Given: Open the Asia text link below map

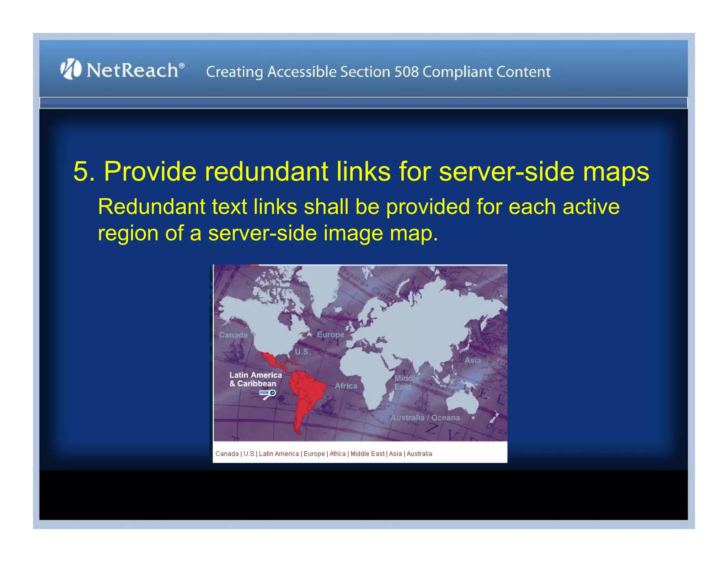Looking at the screenshot, I should pos(395,454).
